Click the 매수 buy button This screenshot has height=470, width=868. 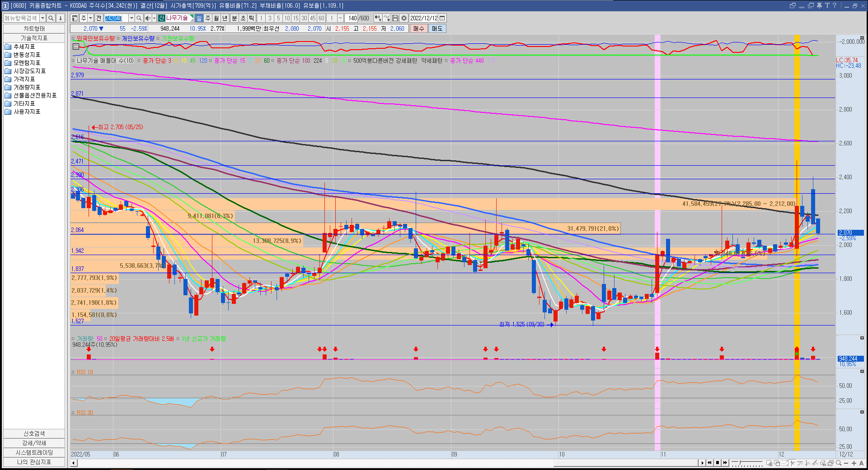(x=419, y=28)
